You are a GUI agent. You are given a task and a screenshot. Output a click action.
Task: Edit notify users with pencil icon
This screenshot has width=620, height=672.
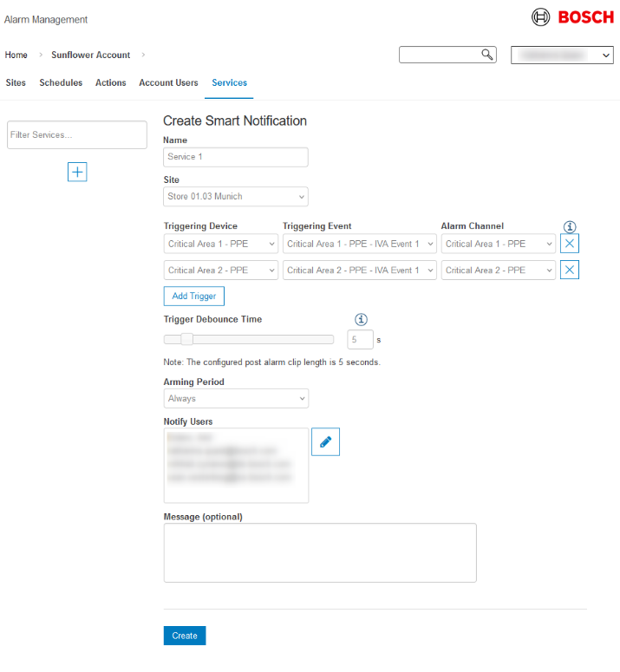point(325,441)
